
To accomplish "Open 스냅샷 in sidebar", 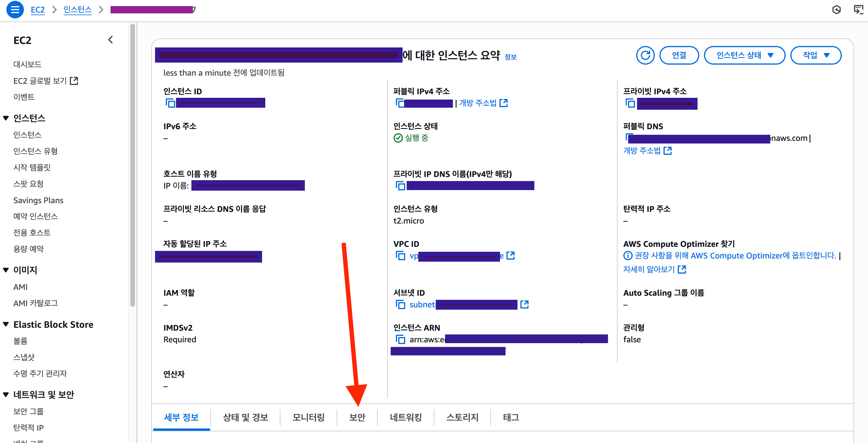I will [24, 357].
